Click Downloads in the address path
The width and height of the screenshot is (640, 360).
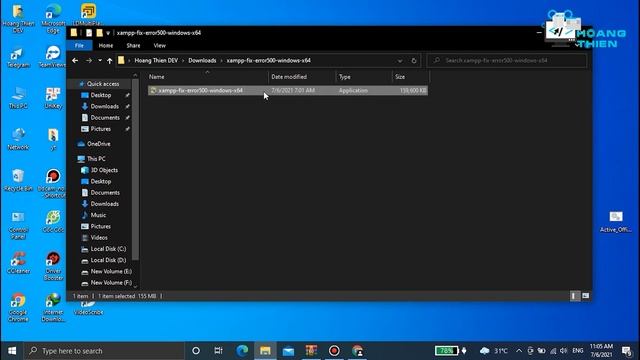point(202,60)
